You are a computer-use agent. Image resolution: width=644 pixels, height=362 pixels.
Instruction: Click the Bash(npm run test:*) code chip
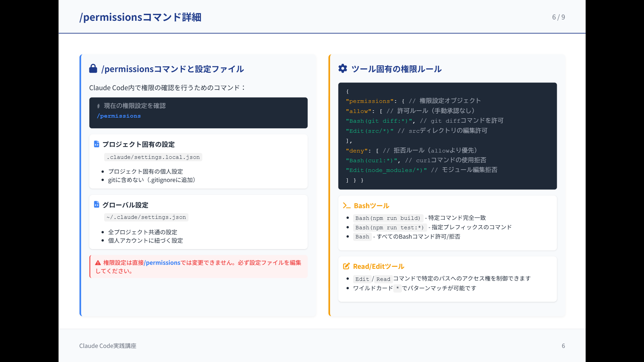tap(389, 228)
